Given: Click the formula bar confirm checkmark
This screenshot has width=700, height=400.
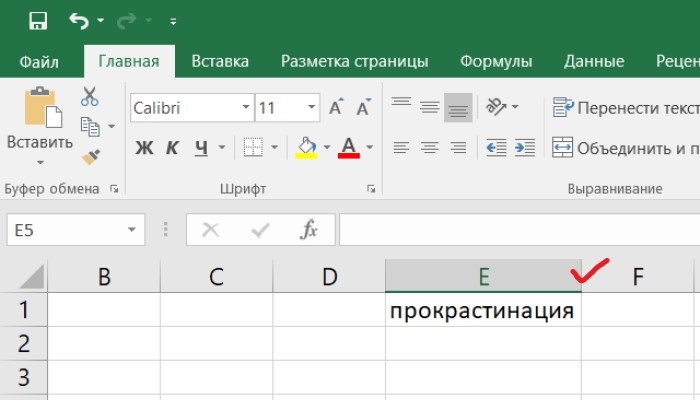Looking at the screenshot, I should (x=260, y=230).
